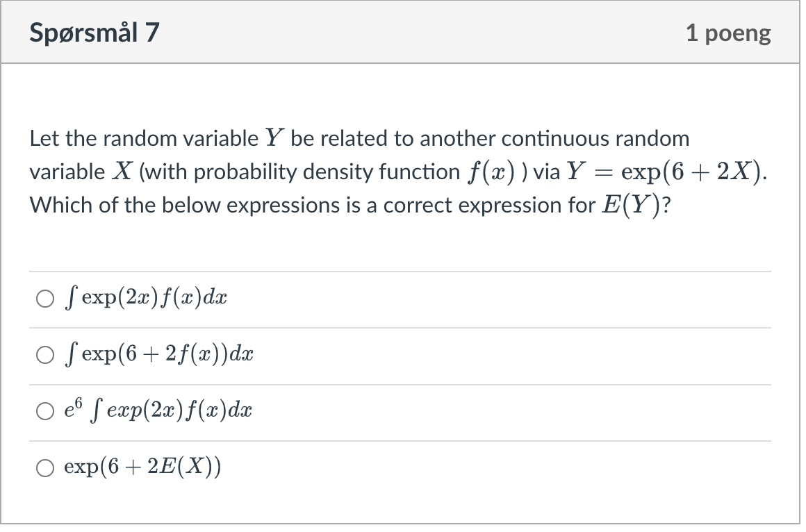This screenshot has width=806, height=532.
Task: Select the radio button for ∫exp(6+2f(x))dx
Action: click(x=45, y=354)
